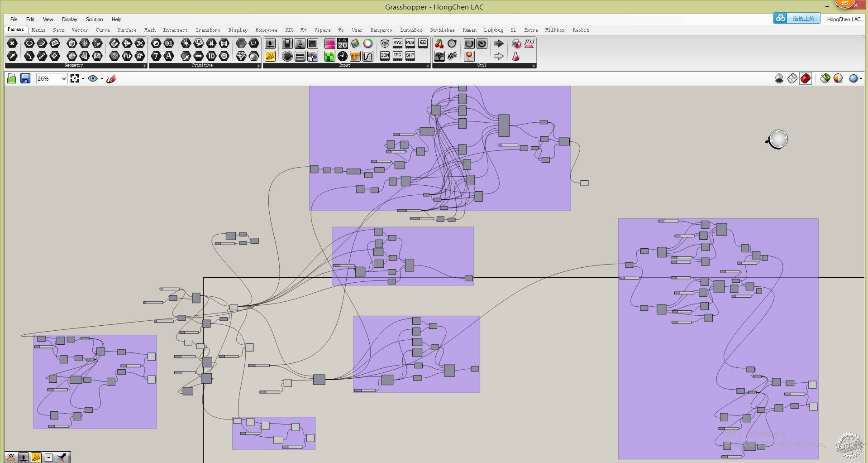Select the Circle parameter icon
This screenshot has width=868, height=463.
tap(29, 43)
